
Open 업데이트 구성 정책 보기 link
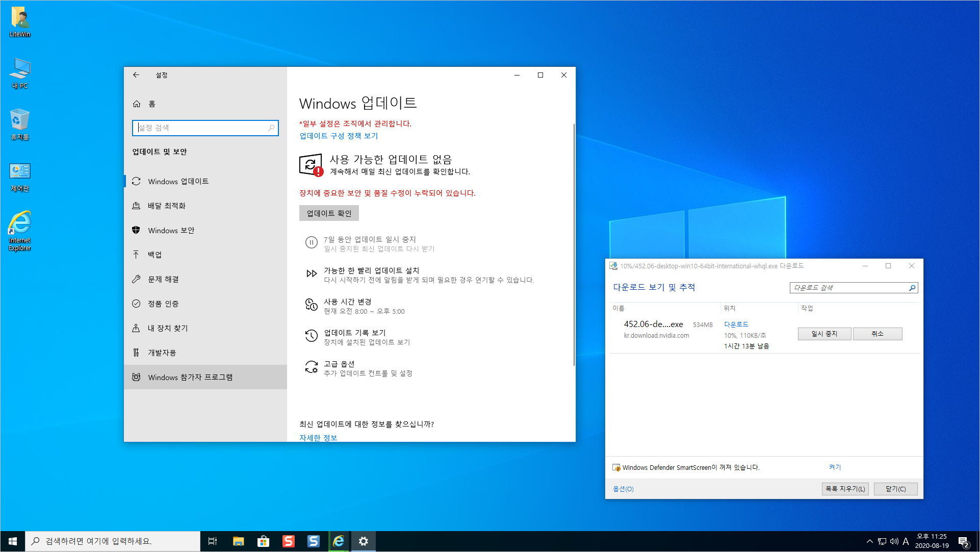pos(339,136)
